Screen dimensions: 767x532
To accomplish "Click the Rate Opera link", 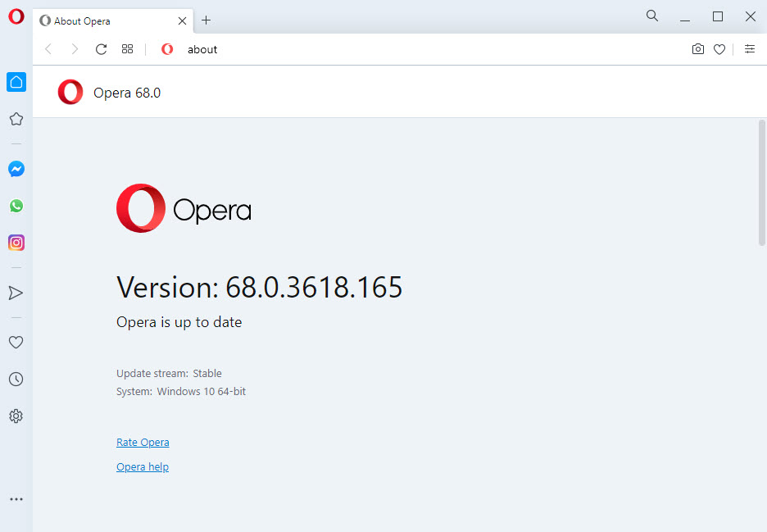I will click(143, 443).
